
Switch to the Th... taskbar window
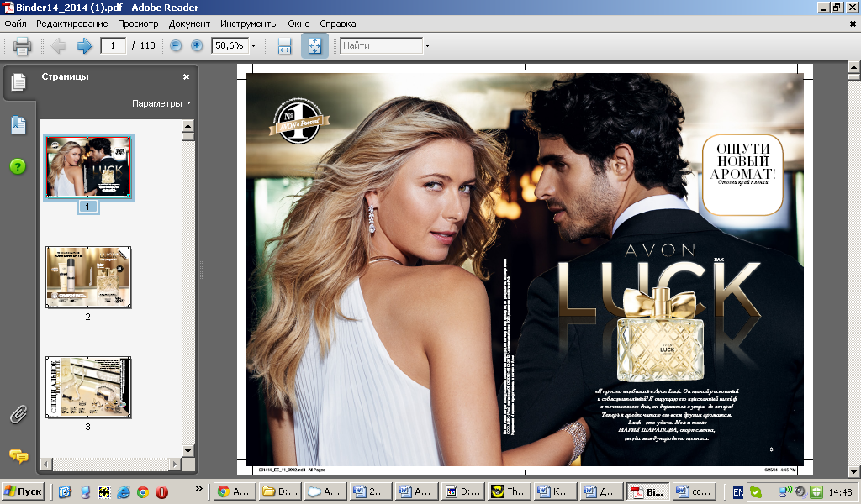click(x=510, y=491)
